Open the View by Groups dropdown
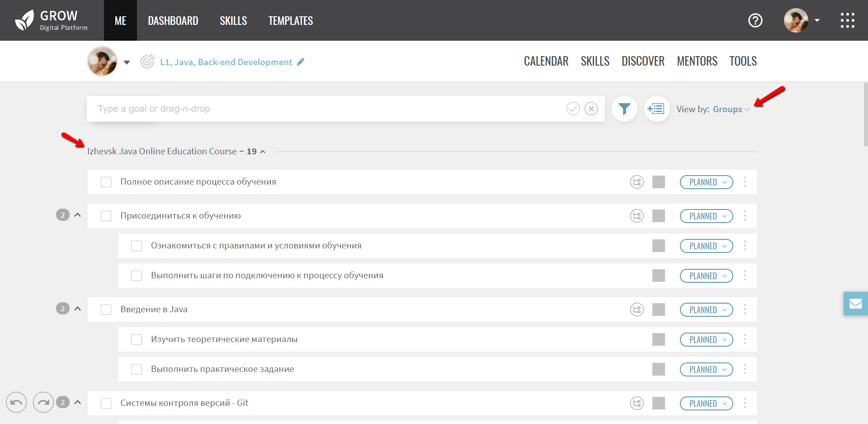The height and width of the screenshot is (424, 868). click(731, 110)
